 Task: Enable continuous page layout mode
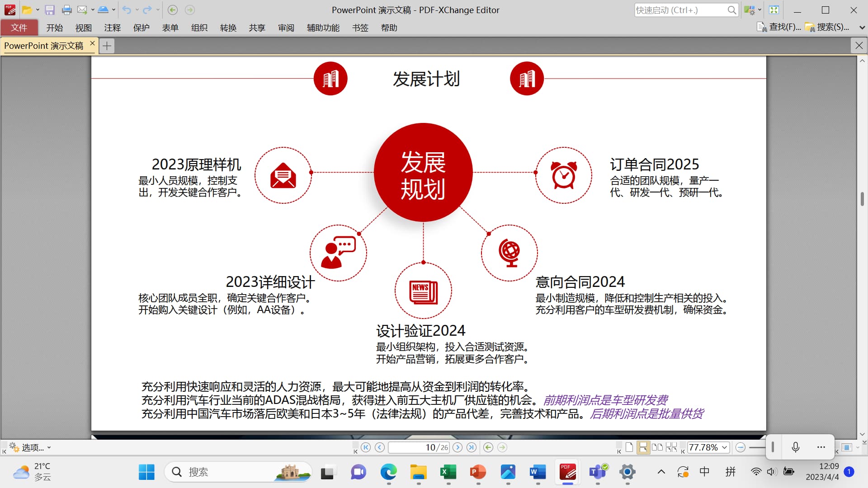[x=643, y=447]
